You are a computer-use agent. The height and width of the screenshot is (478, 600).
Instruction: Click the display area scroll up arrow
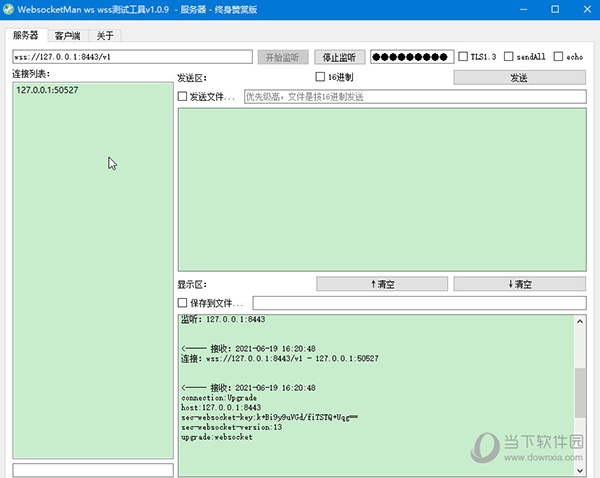[x=580, y=321]
